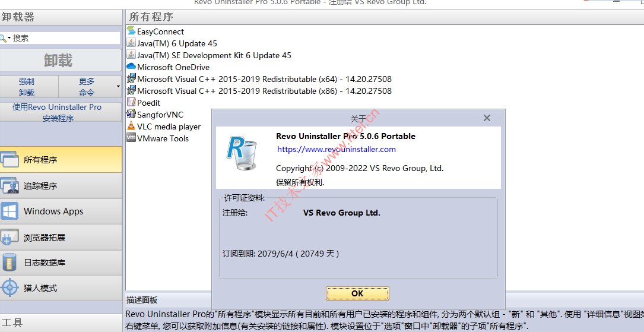Click the Microsoft OneDrive cloud icon
This screenshot has width=644, height=332.
pos(131,67)
